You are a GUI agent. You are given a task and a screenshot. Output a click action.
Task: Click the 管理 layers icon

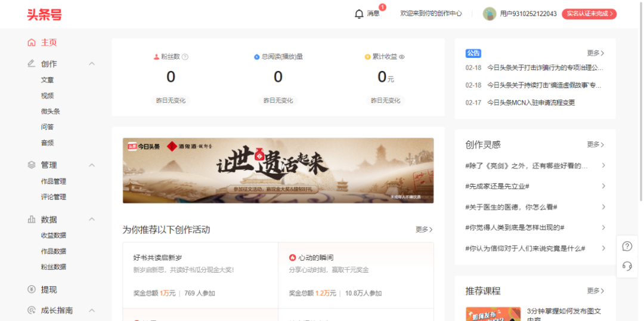pos(31,165)
